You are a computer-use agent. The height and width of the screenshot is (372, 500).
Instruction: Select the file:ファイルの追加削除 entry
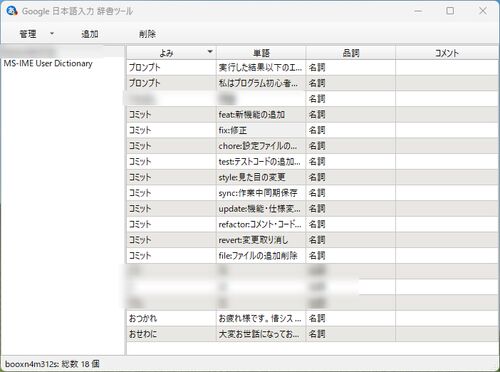click(261, 255)
